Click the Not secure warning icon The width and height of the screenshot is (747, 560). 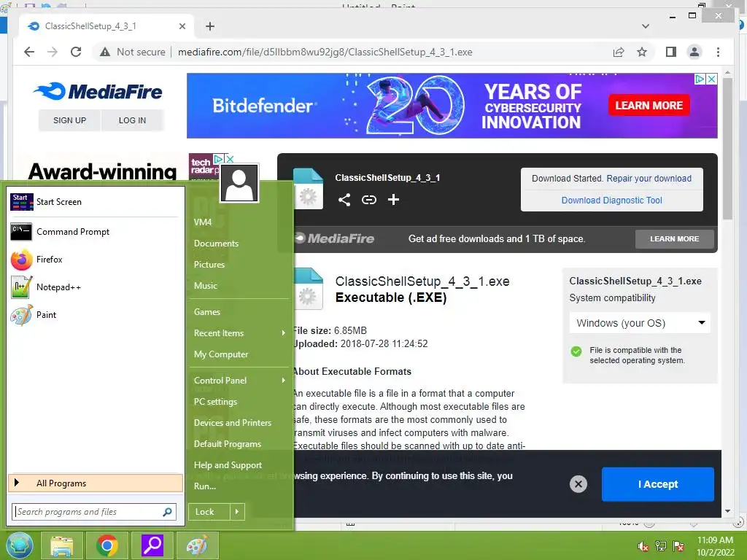pos(105,52)
